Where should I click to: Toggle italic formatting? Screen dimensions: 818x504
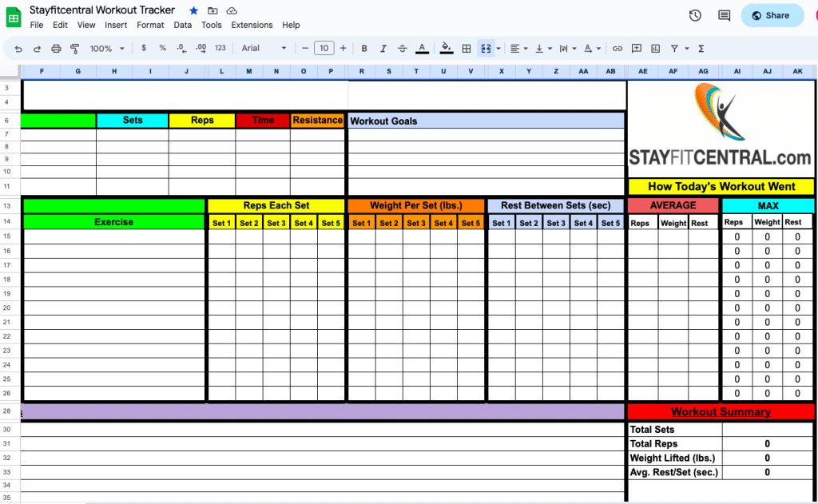coord(383,49)
